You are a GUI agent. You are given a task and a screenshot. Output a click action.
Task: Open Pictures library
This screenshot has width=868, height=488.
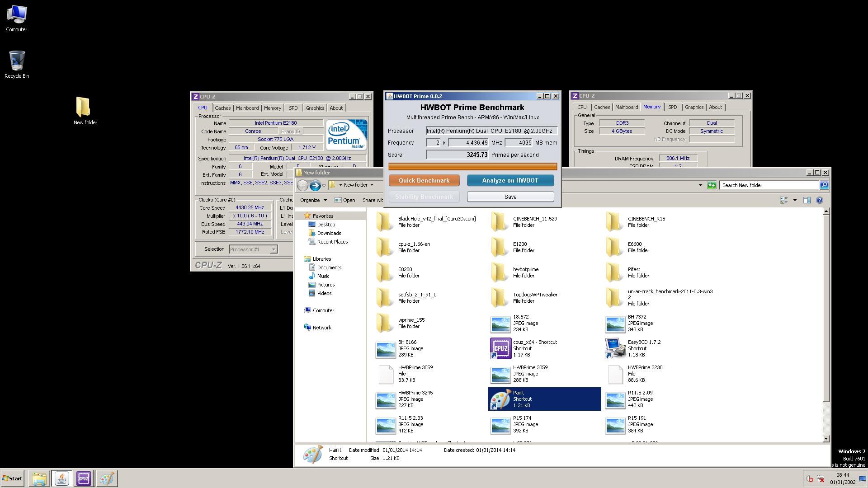pyautogui.click(x=325, y=285)
